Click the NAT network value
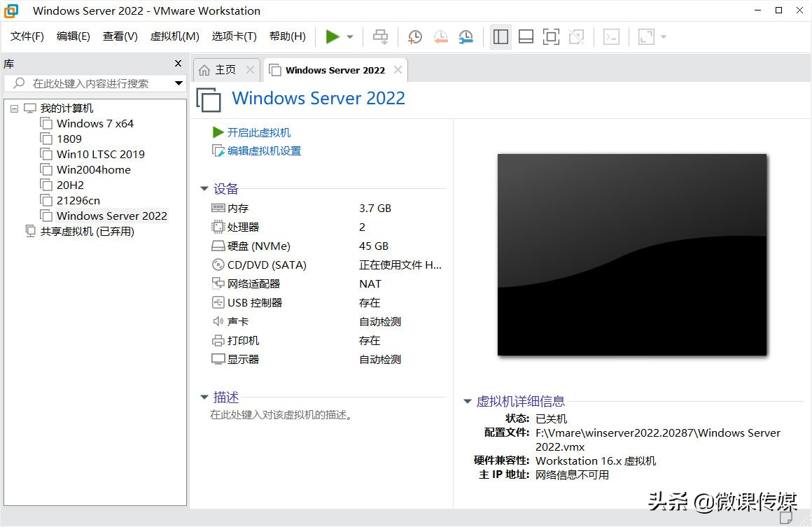The image size is (812, 527). pos(370,283)
